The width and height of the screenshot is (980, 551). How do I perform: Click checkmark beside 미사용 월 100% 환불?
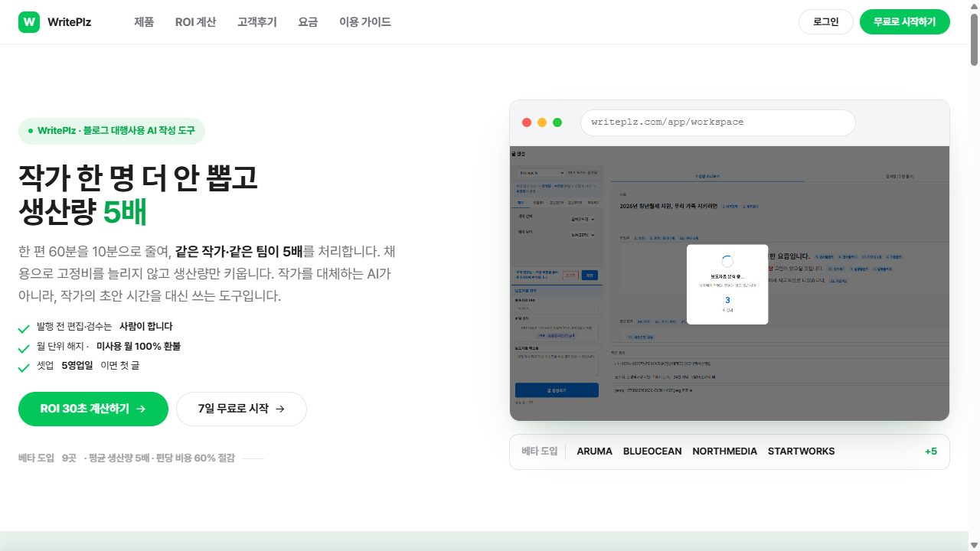click(x=24, y=349)
